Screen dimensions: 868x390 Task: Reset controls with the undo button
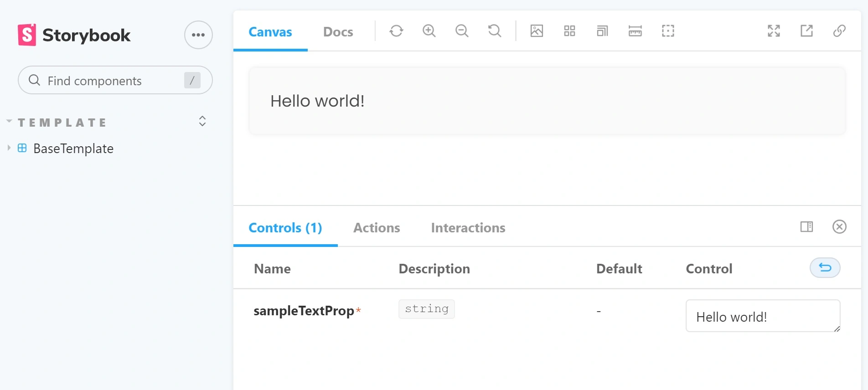coord(825,268)
